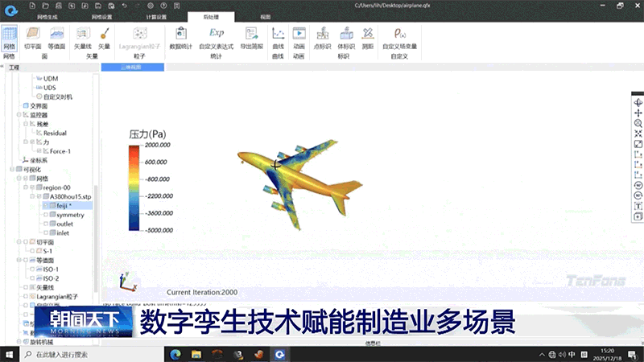644x362 pixels.
Task: Open the 自定义表达式 Exp tool
Action: [216, 37]
